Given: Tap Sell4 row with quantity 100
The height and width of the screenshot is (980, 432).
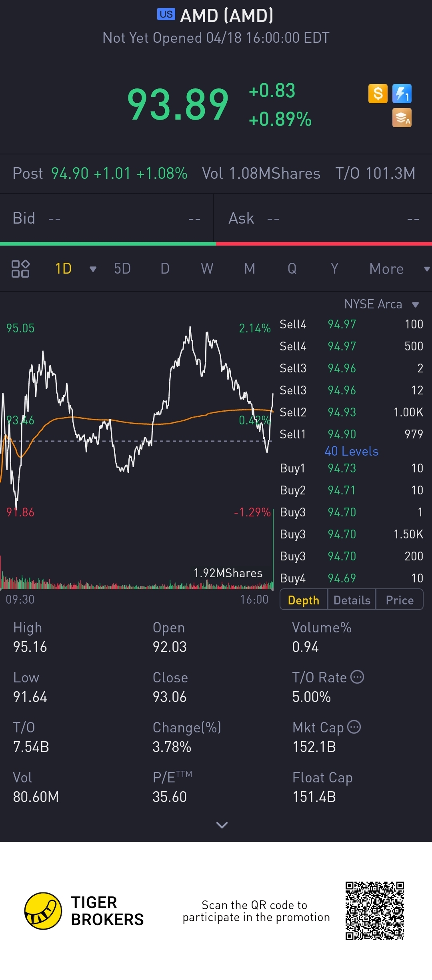Looking at the screenshot, I should [352, 324].
